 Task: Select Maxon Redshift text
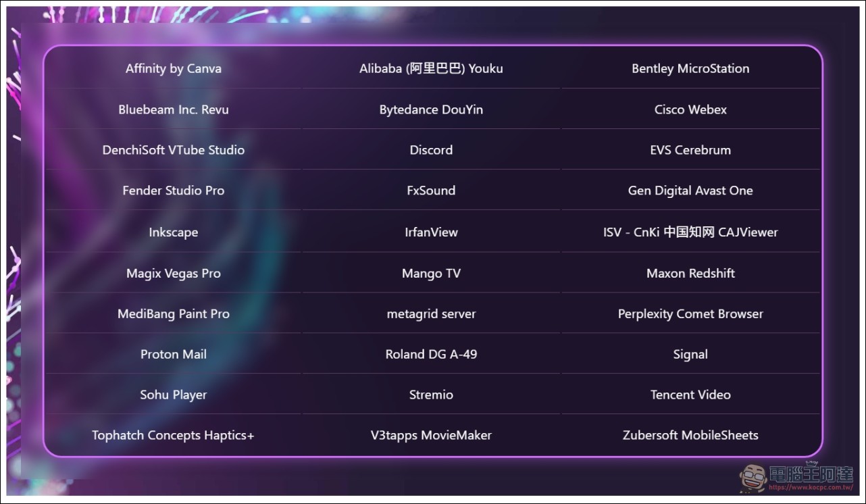tap(690, 273)
